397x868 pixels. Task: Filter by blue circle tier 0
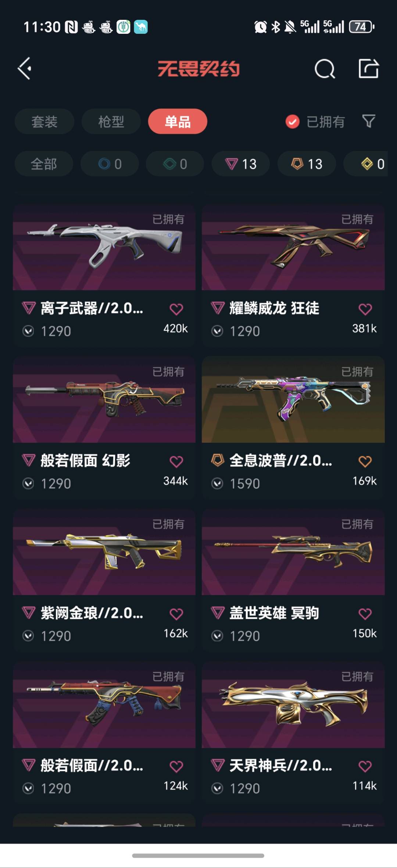tap(110, 164)
